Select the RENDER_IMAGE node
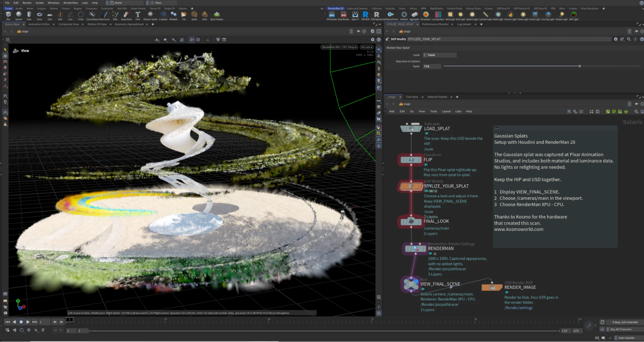The width and height of the screenshot is (644, 342). point(492,287)
